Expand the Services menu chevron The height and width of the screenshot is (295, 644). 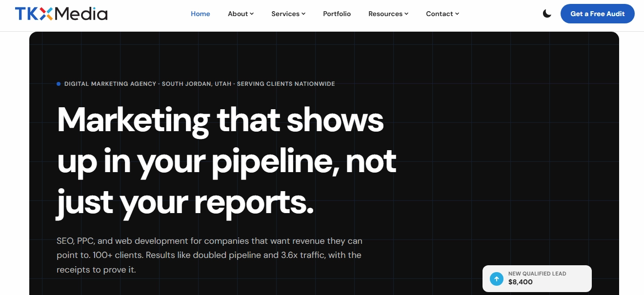point(303,14)
